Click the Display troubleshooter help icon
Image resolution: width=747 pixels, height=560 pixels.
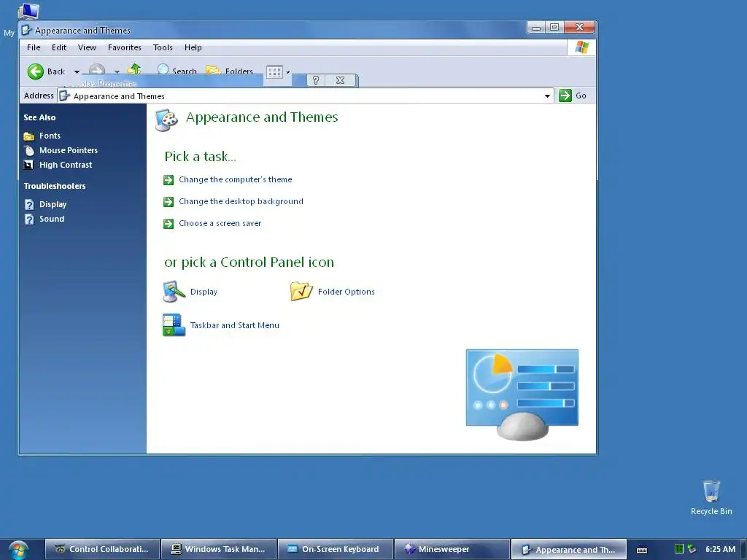pyautogui.click(x=29, y=204)
